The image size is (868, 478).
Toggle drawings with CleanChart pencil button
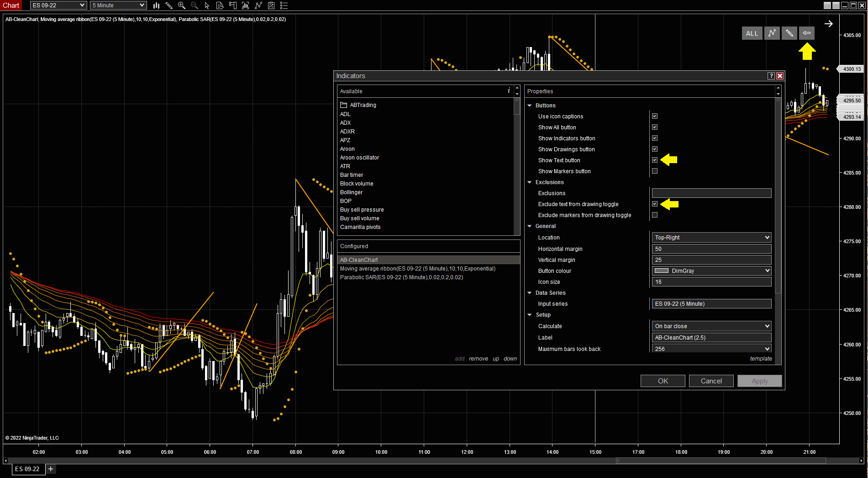(x=789, y=33)
